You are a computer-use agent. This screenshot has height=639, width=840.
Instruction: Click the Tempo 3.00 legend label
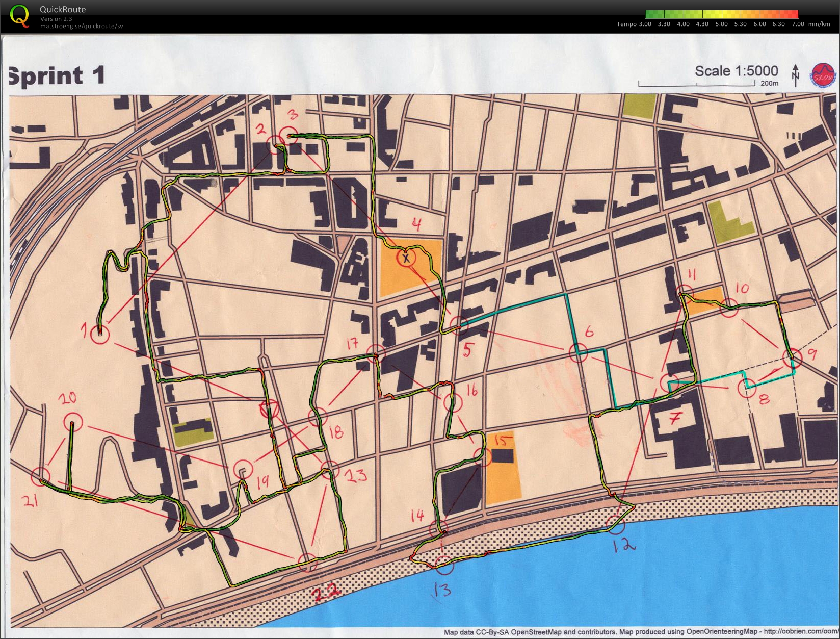(634, 24)
